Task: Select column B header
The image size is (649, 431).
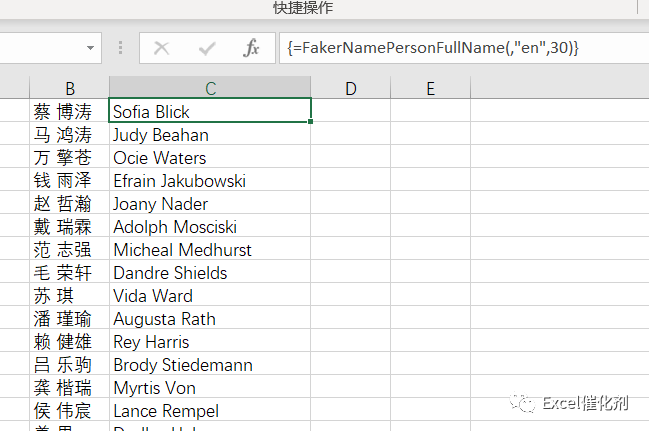Action: coord(70,89)
